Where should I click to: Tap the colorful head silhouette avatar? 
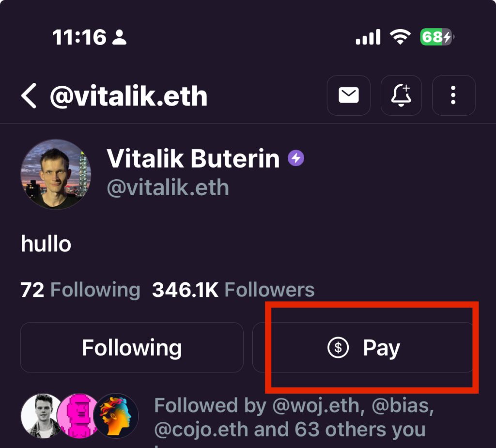point(116,416)
